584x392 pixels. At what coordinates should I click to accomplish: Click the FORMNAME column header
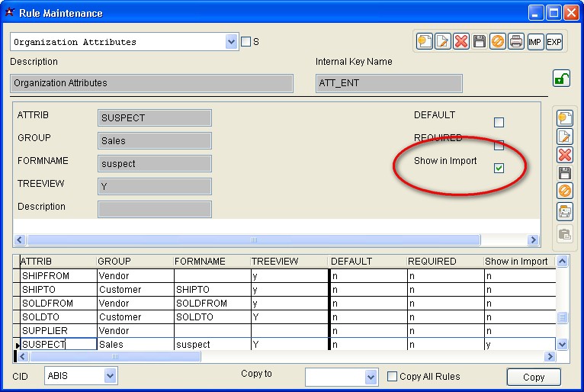[211, 262]
